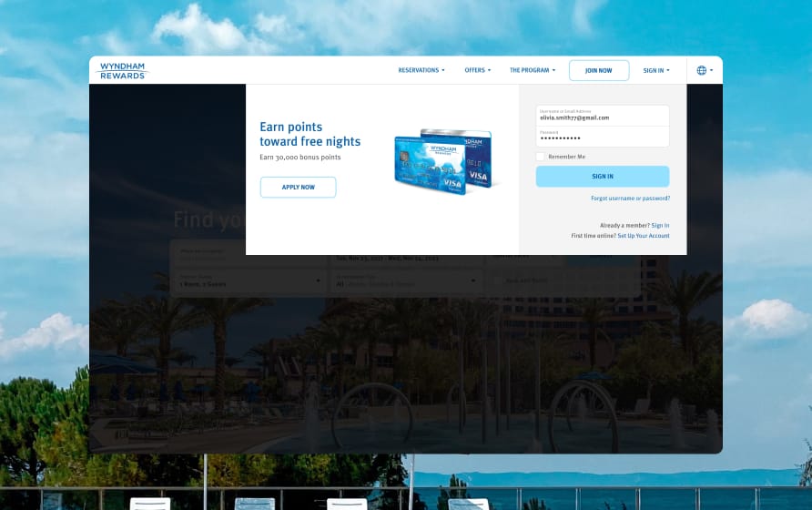812x510 pixels.
Task: Open Forgot username or password link
Action: point(630,198)
